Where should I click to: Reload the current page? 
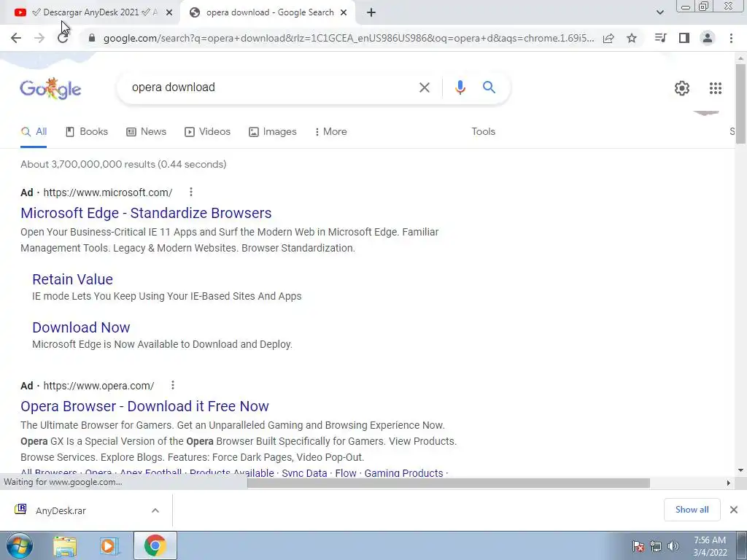pyautogui.click(x=63, y=38)
